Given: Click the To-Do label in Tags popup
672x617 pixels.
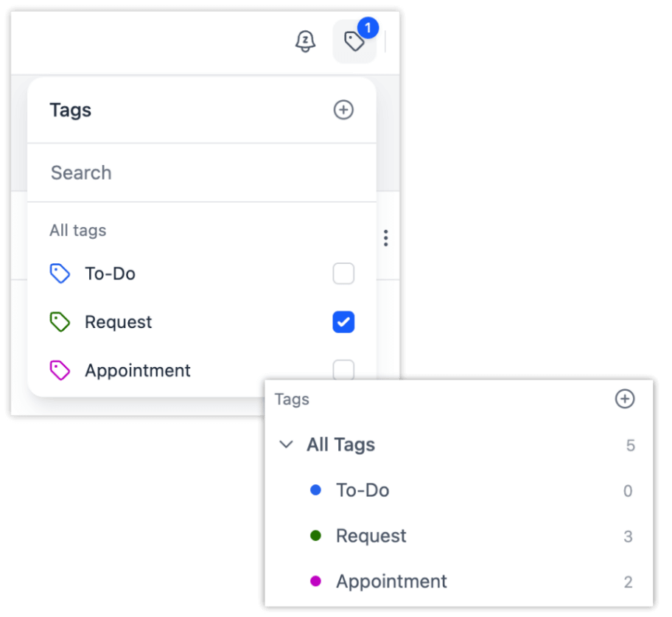Looking at the screenshot, I should (111, 274).
